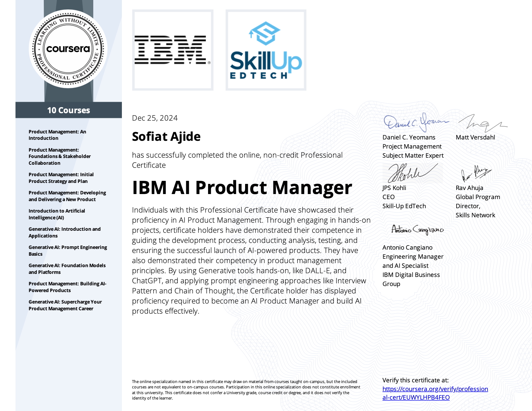Viewport: 532px width, 411px height.
Task: Click the SkillUp EdTech logo
Action: tap(266, 50)
